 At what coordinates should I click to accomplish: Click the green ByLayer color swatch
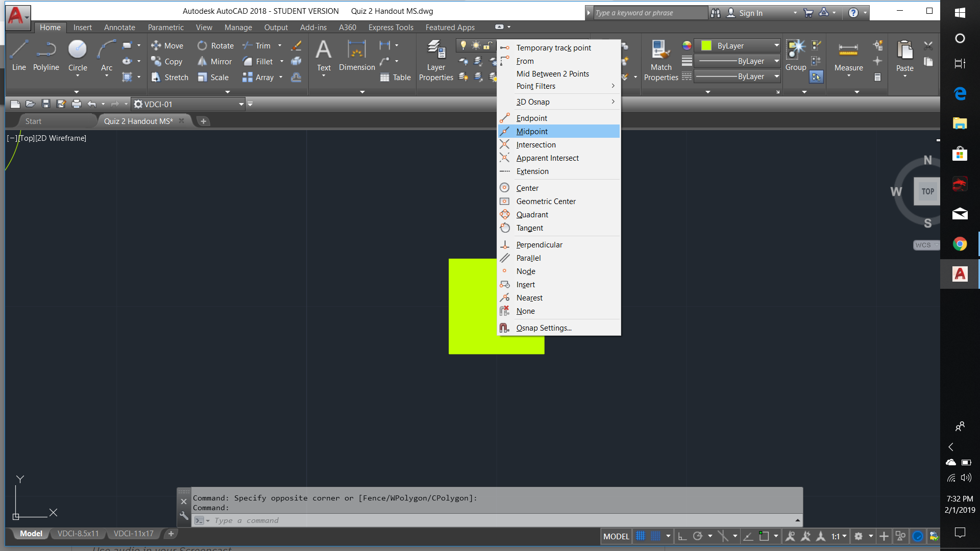coord(706,46)
